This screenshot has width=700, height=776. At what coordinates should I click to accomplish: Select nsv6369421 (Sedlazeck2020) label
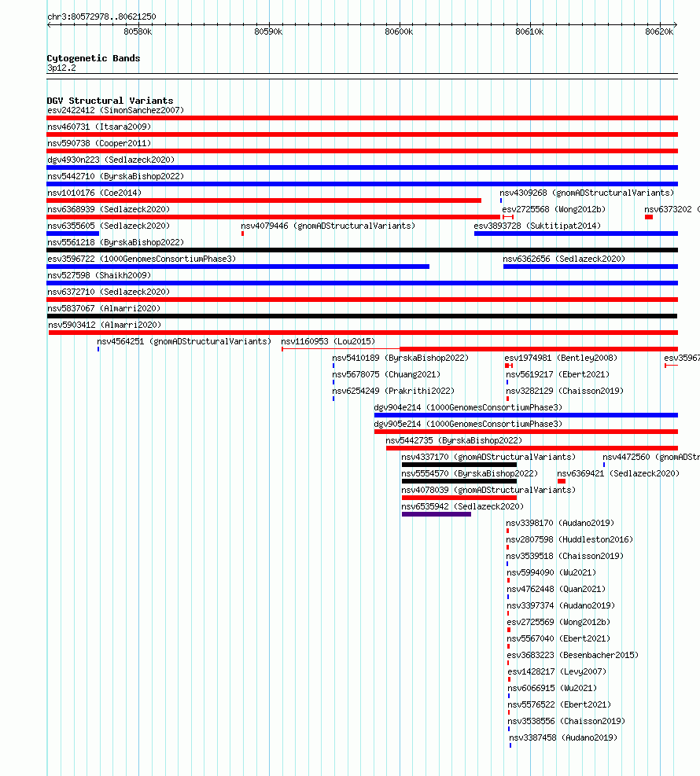pyautogui.click(x=618, y=473)
